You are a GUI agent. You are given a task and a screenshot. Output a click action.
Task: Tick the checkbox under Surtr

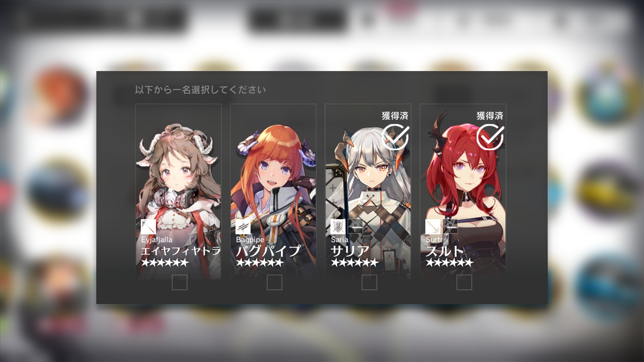pos(464,282)
